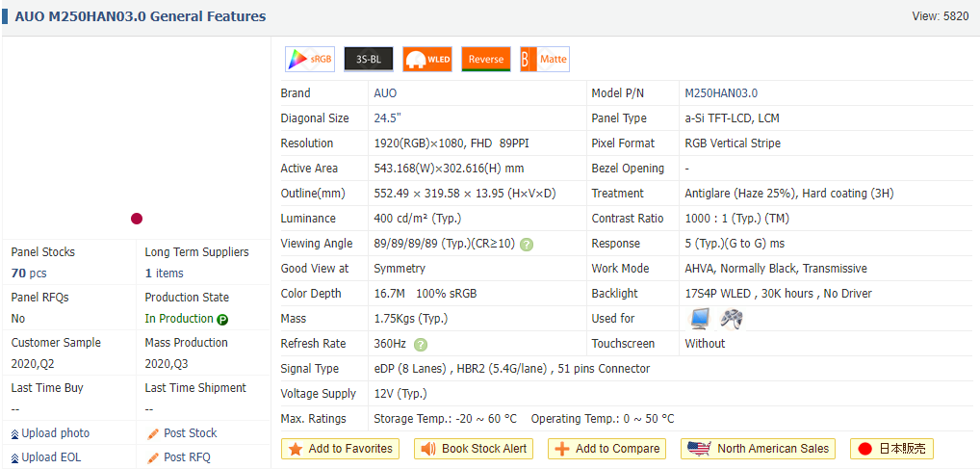The image size is (980, 469).
Task: Open Upload EOL link
Action: [51, 457]
